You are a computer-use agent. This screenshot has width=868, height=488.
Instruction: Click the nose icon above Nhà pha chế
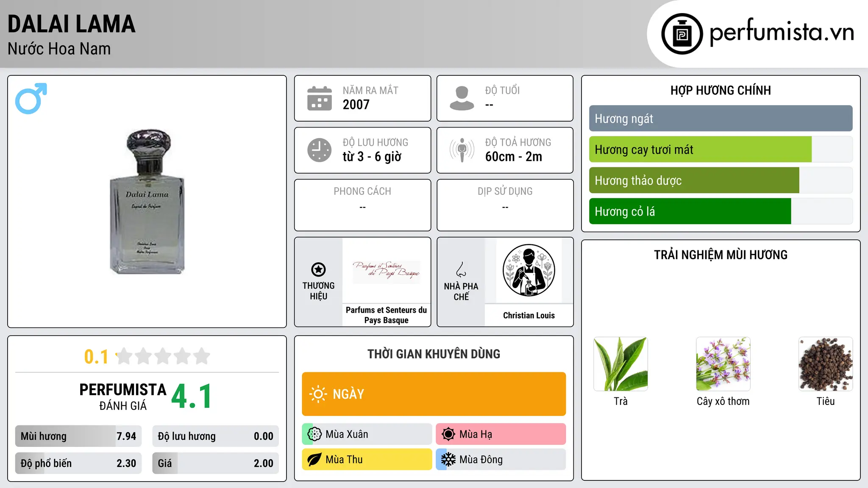461,269
